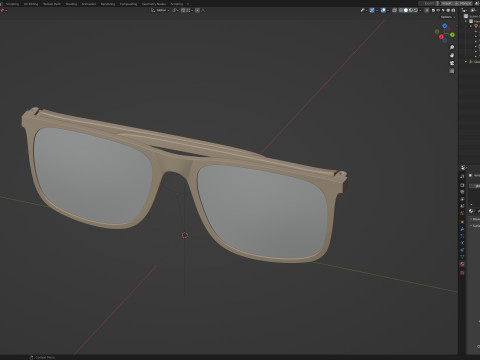Viewport: 480px width, 360px height.
Task: Expand the last outliner tree row arrow
Action: 466,62
